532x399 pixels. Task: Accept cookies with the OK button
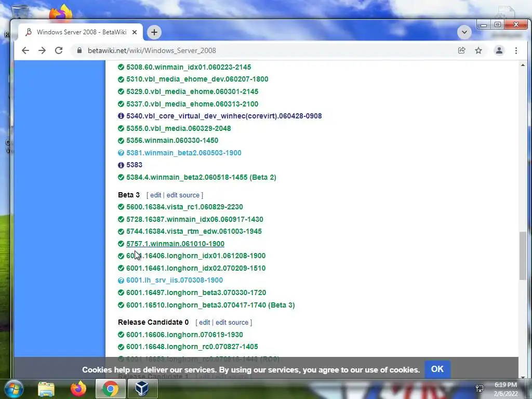point(437,369)
